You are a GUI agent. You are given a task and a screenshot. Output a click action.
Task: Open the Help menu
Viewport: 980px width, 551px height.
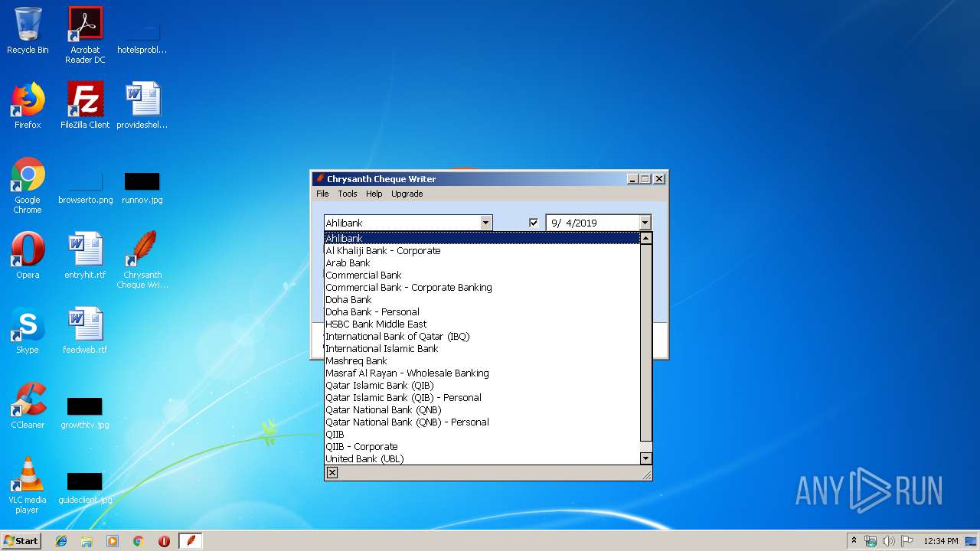tap(374, 194)
